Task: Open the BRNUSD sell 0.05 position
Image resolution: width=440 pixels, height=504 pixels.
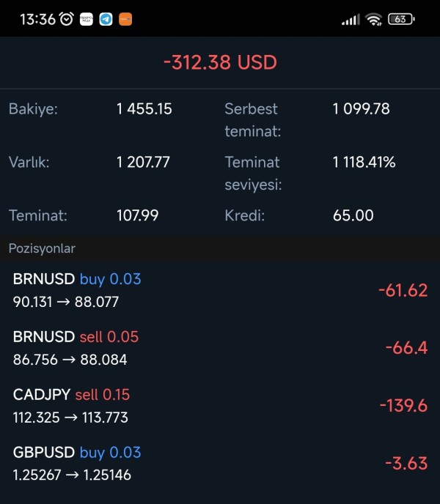Action: 220,348
